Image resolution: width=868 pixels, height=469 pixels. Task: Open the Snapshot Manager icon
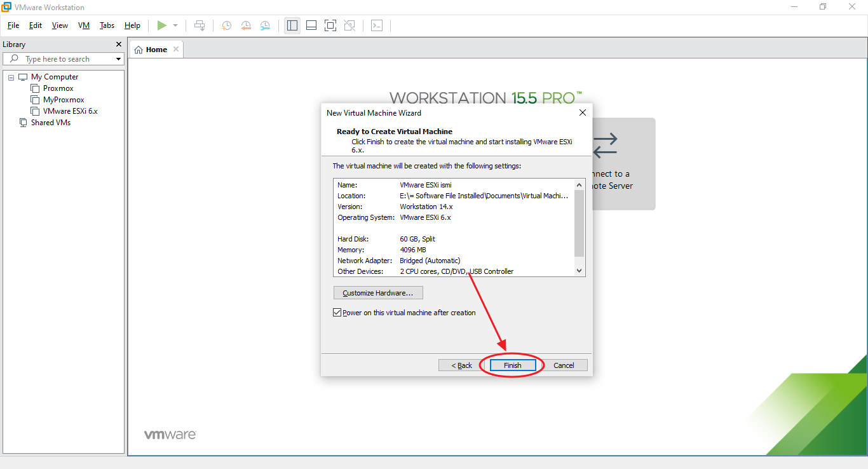point(265,25)
